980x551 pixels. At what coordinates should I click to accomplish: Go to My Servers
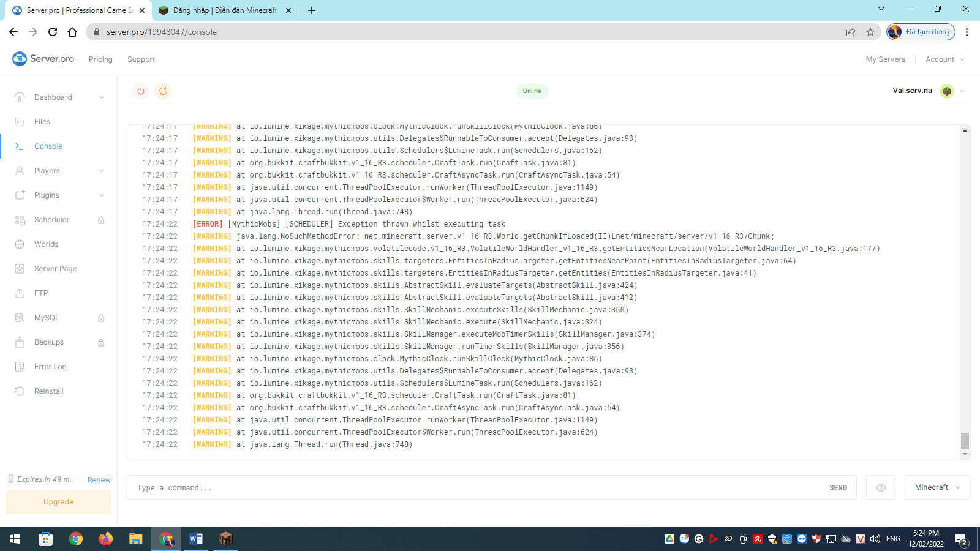(x=885, y=59)
